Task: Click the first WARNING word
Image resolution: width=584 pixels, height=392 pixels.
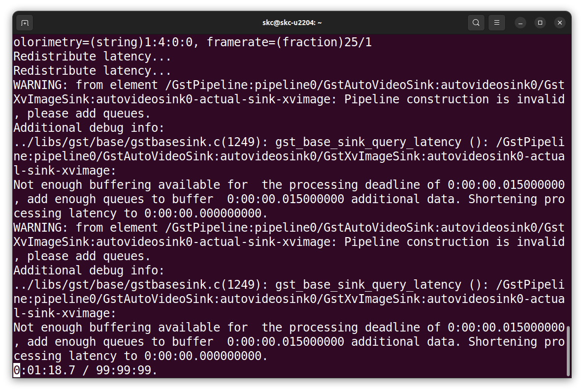Action: point(37,85)
